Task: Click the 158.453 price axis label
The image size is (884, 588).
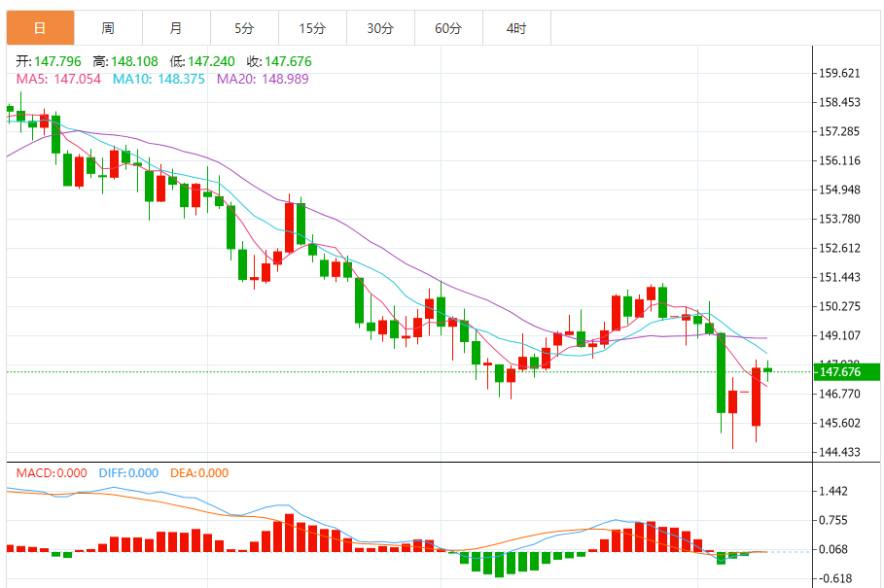Action: [839, 102]
